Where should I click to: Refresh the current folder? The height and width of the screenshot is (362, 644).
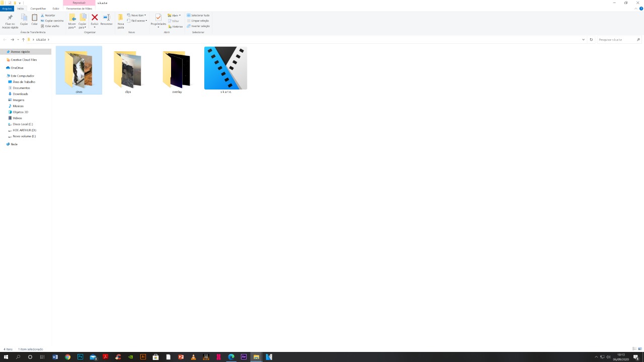(591, 40)
